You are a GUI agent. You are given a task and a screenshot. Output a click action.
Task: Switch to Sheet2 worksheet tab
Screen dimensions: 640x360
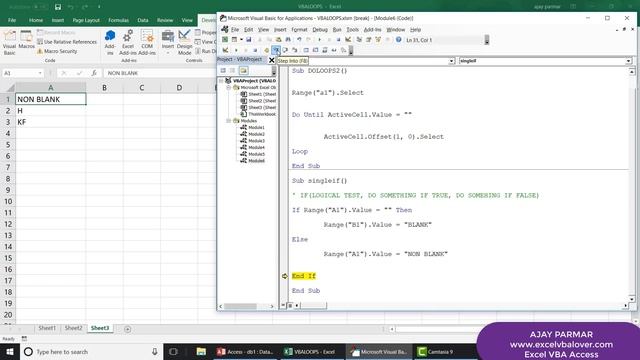(x=73, y=328)
